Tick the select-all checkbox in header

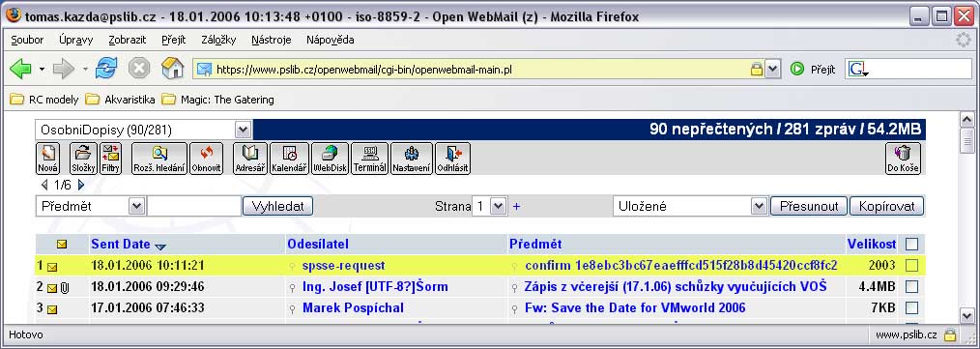pyautogui.click(x=912, y=244)
